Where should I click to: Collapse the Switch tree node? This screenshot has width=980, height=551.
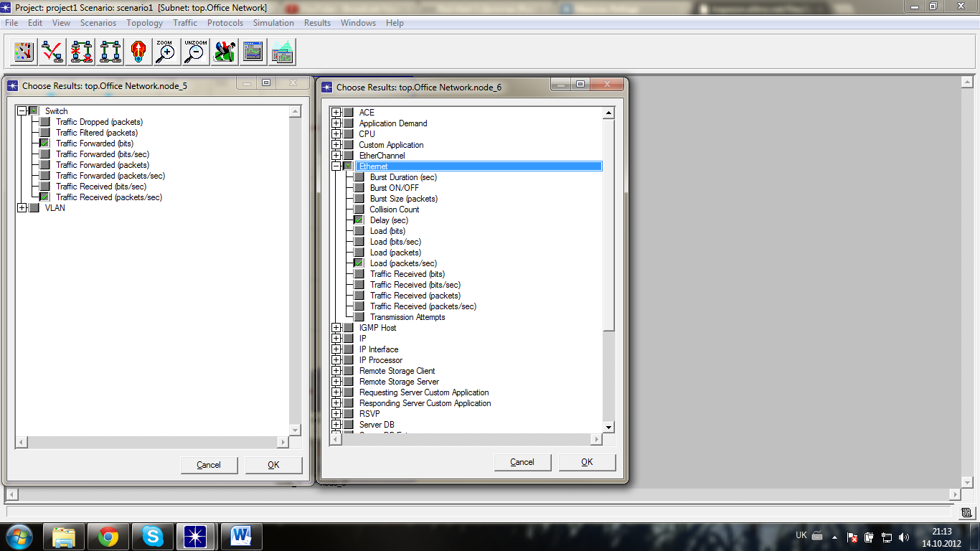point(22,111)
